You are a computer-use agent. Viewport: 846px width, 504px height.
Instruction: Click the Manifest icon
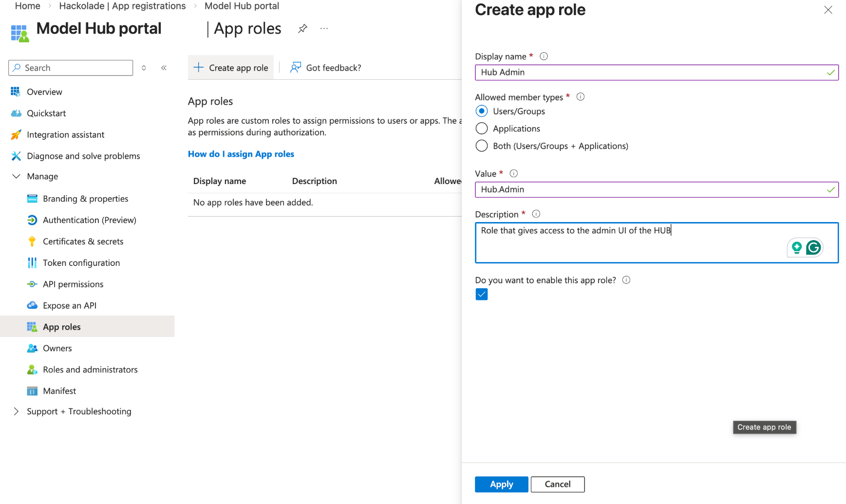32,391
